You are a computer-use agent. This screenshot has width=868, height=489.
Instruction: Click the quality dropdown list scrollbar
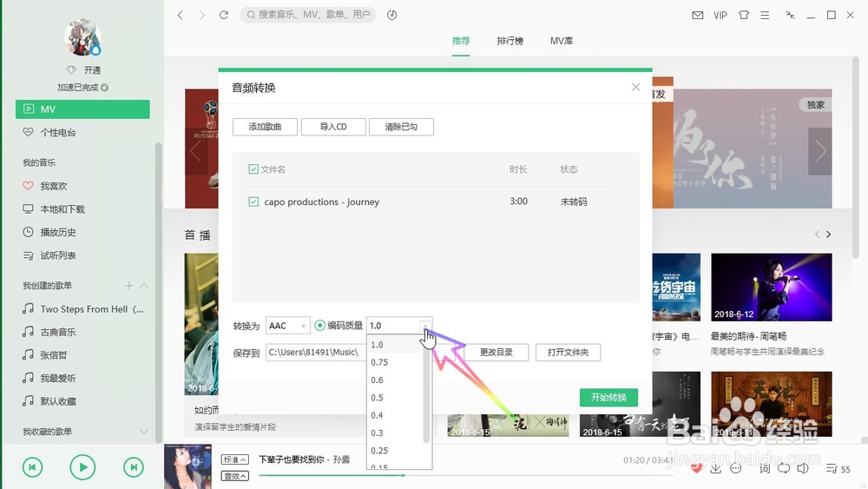point(426,391)
